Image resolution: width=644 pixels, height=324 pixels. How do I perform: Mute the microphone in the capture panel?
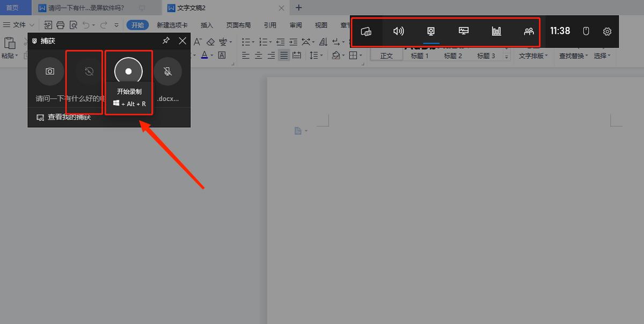(x=168, y=71)
